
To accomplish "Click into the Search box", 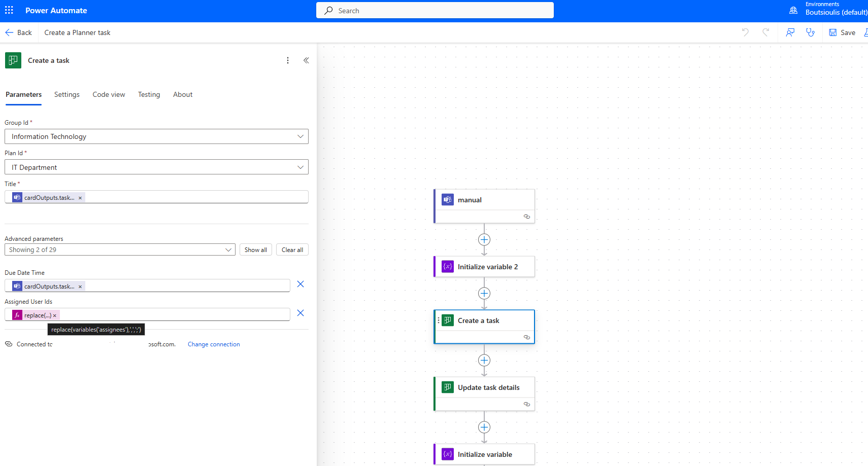I will pos(435,11).
